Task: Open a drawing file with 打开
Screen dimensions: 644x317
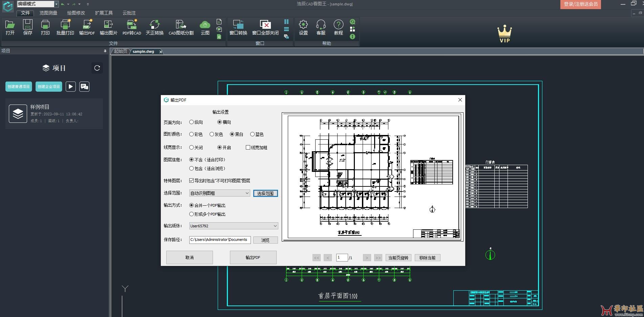Action: pyautogui.click(x=9, y=28)
